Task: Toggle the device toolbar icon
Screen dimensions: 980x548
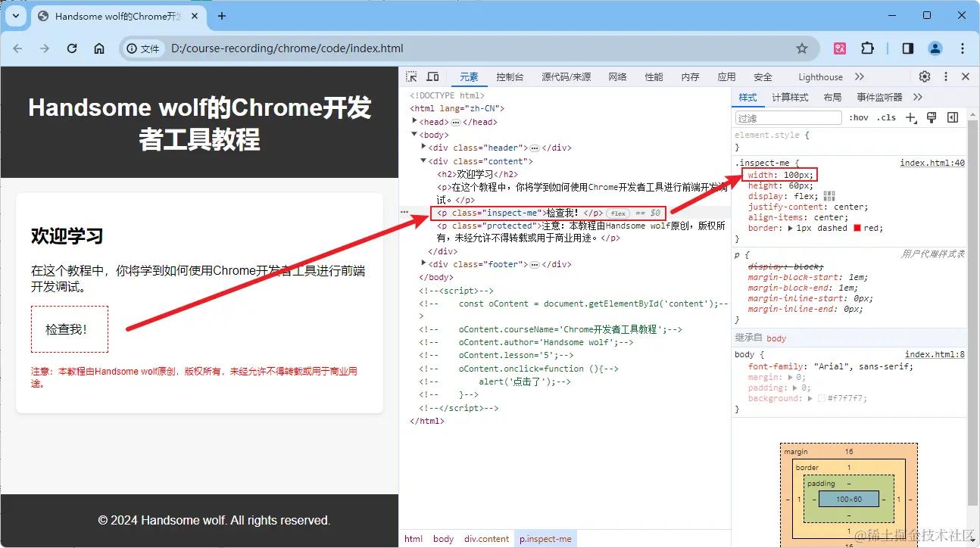Action: point(432,77)
